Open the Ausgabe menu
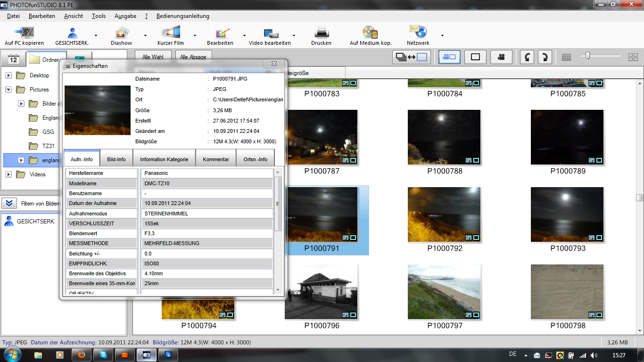644x362 pixels. 125,16
